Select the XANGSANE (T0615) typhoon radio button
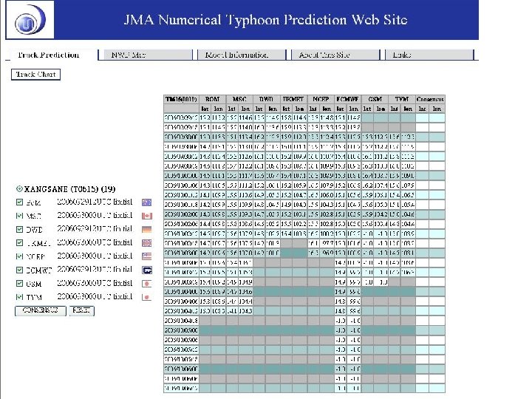 [x=19, y=188]
